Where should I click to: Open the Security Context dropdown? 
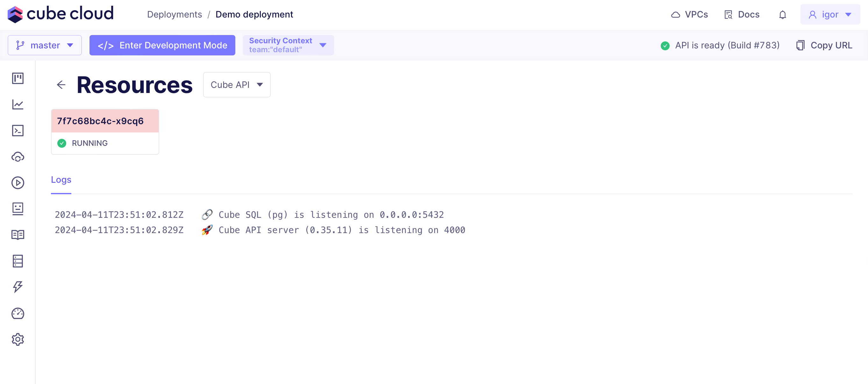288,45
